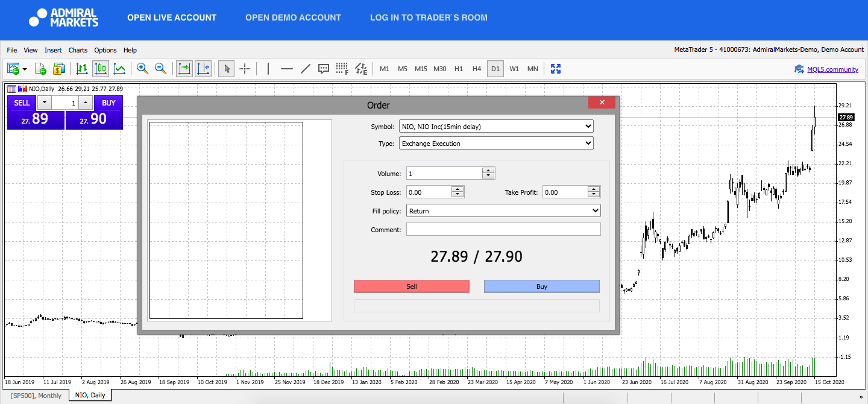Draw a horizontal line tool
This screenshot has width=868, height=404.
[287, 69]
